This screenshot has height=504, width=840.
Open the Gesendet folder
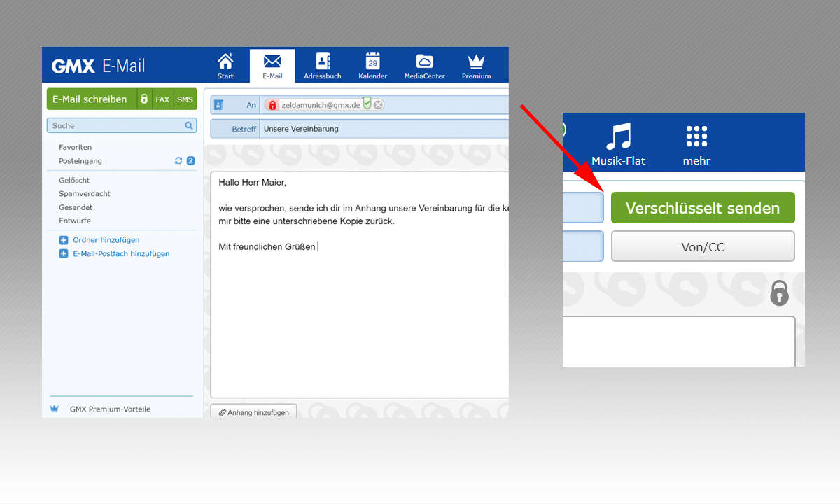click(x=76, y=207)
